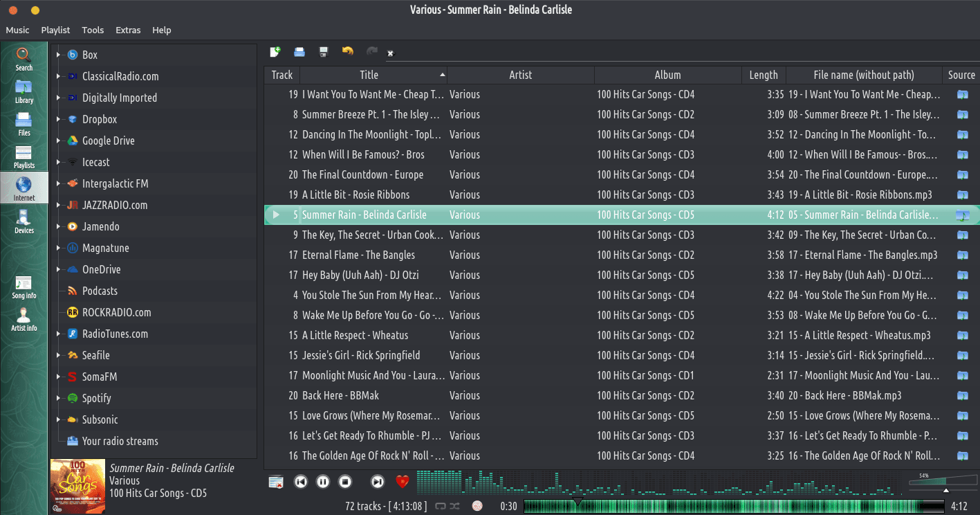The height and width of the screenshot is (515, 980).
Task: Expand the Google Drive tree item
Action: [x=58, y=141]
